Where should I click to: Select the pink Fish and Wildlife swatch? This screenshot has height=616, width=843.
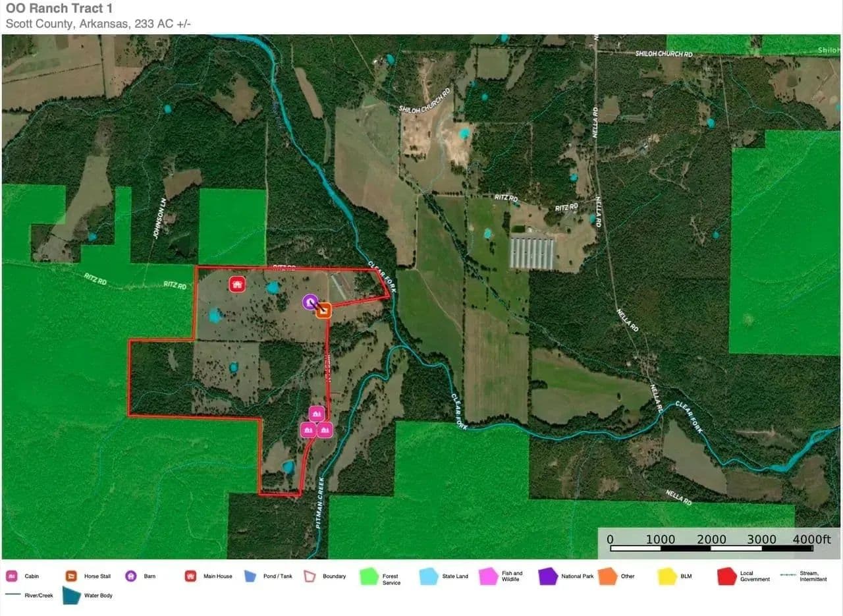[x=488, y=576]
